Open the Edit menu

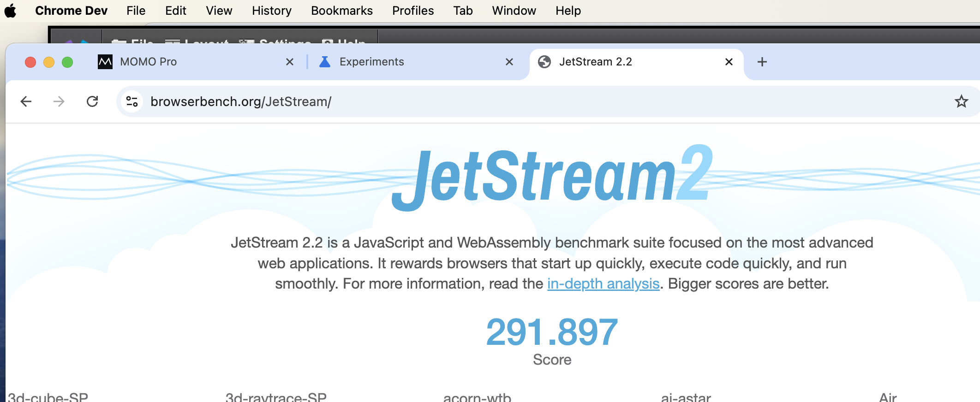(175, 11)
